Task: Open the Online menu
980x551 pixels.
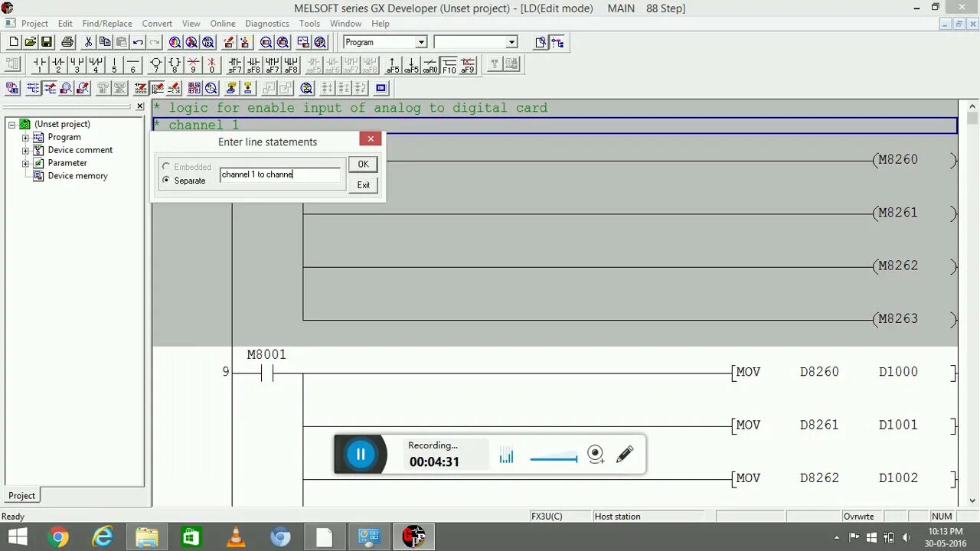Action: pos(223,24)
